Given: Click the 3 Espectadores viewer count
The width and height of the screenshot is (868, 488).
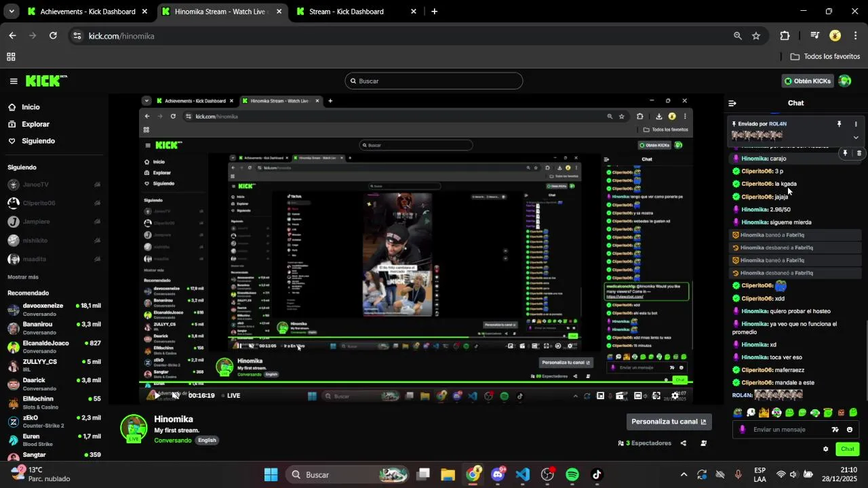Looking at the screenshot, I should 644,443.
